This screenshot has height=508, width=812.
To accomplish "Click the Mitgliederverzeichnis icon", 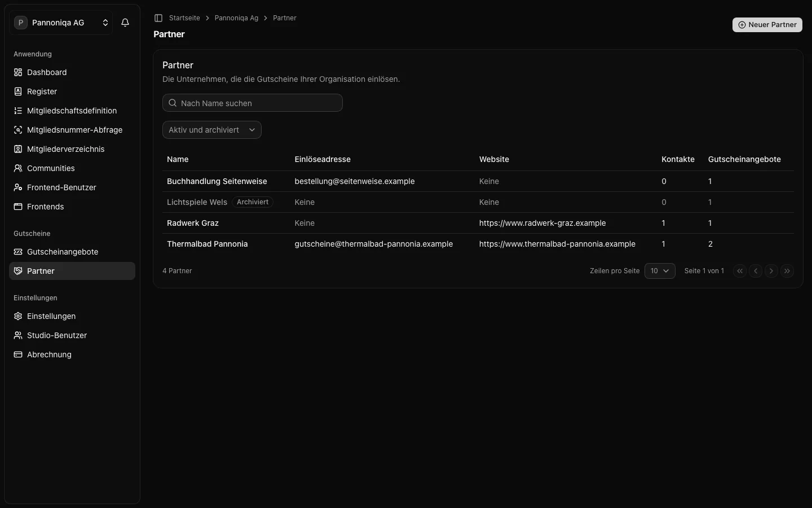I will (18, 149).
